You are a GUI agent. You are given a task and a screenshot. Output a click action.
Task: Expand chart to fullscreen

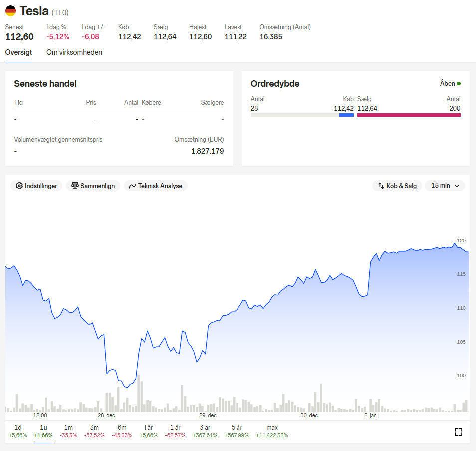tap(459, 432)
